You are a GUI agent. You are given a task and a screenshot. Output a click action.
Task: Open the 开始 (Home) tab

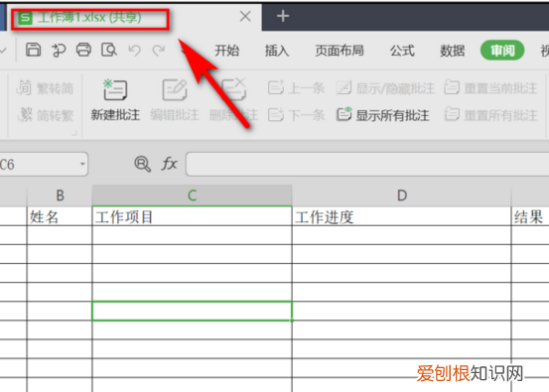pyautogui.click(x=226, y=51)
